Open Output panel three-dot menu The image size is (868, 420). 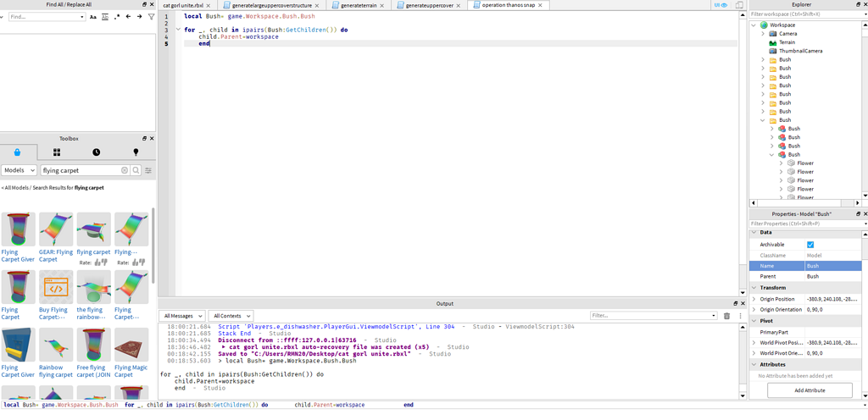point(740,316)
